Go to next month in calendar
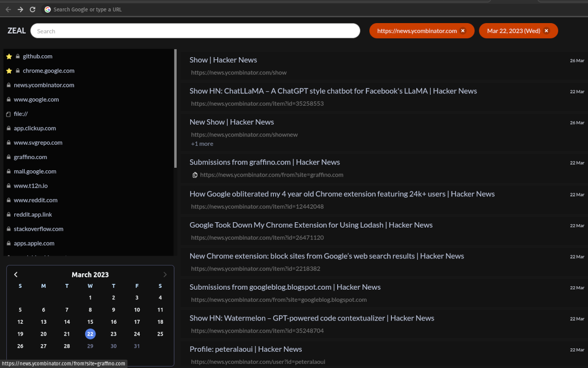Image resolution: width=588 pixels, height=368 pixels. [x=165, y=275]
